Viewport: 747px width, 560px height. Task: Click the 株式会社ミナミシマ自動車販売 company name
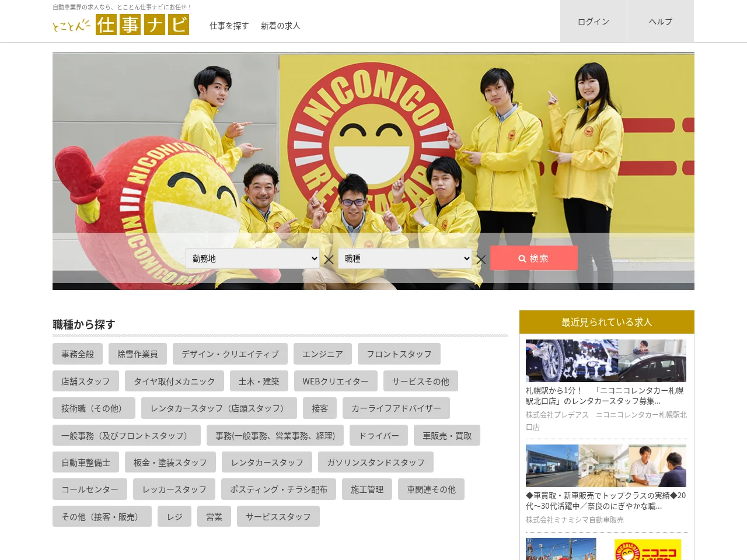tap(575, 520)
